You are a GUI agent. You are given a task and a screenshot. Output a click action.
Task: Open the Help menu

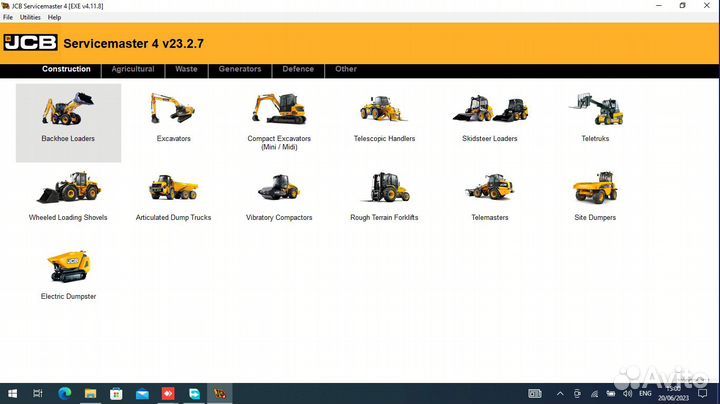tap(54, 17)
